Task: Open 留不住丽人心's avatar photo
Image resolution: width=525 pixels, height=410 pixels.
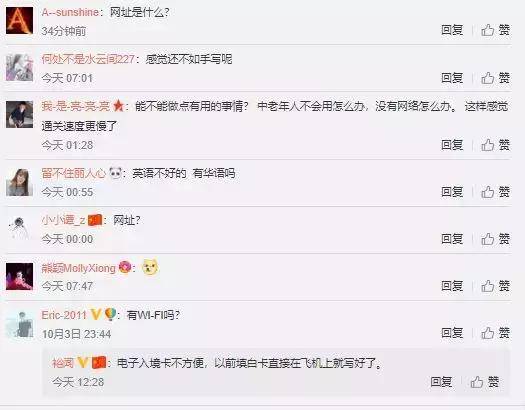Action: [x=19, y=182]
